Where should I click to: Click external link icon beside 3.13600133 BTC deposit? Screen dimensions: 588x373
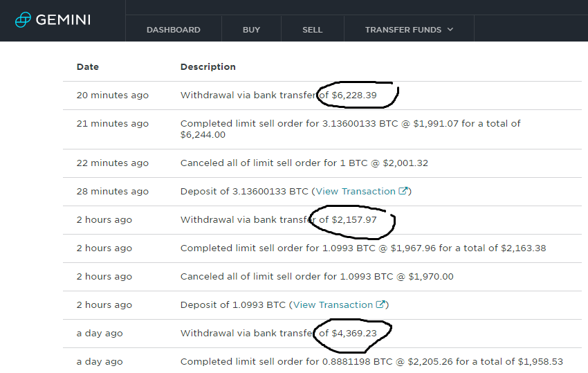pos(403,191)
